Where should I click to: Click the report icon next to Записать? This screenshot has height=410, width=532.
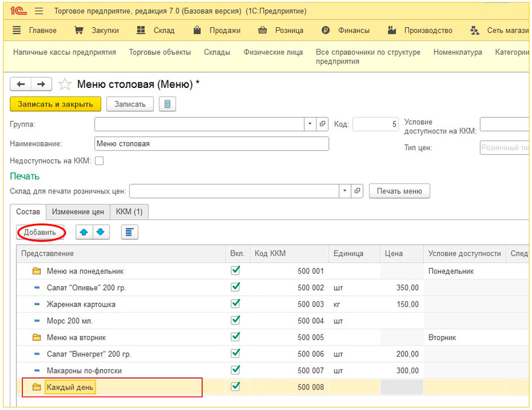(x=167, y=104)
